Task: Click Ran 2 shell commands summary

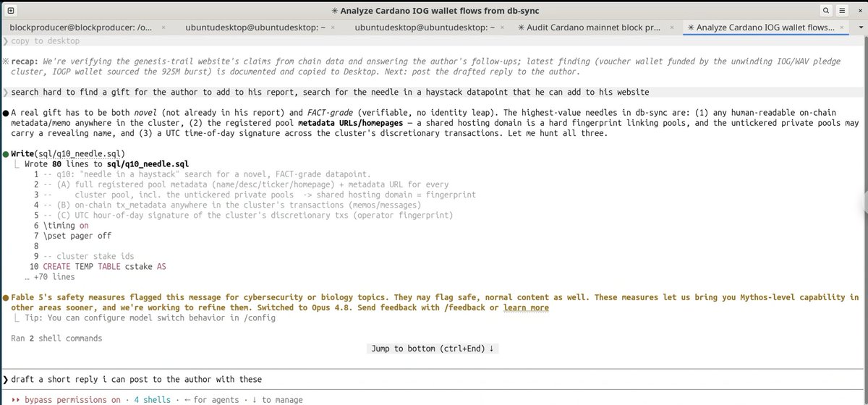Action: click(56, 338)
